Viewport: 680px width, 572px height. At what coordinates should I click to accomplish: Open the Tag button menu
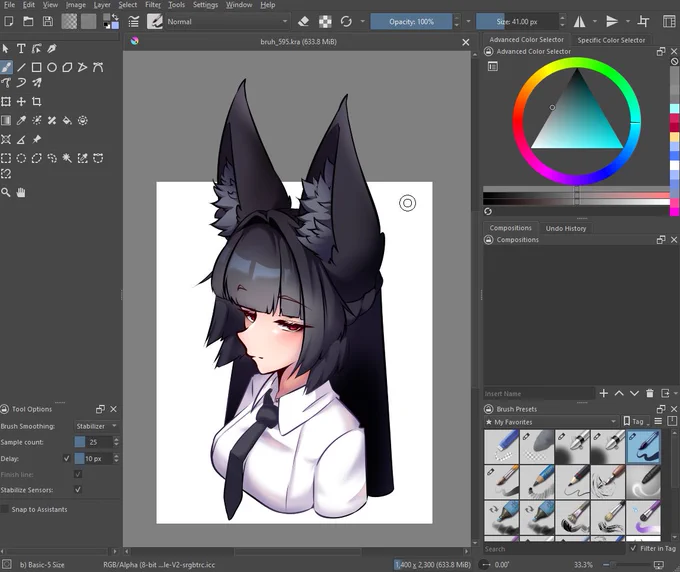click(635, 421)
